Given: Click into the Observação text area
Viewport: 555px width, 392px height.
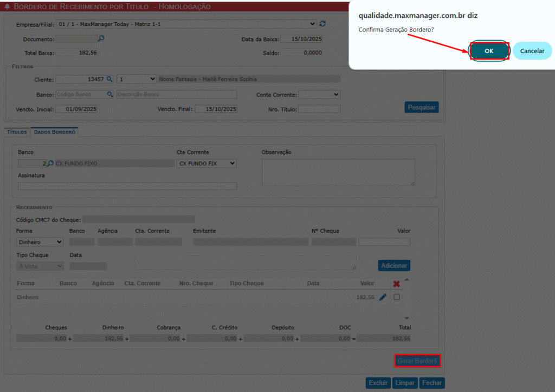Looking at the screenshot, I should [338, 172].
